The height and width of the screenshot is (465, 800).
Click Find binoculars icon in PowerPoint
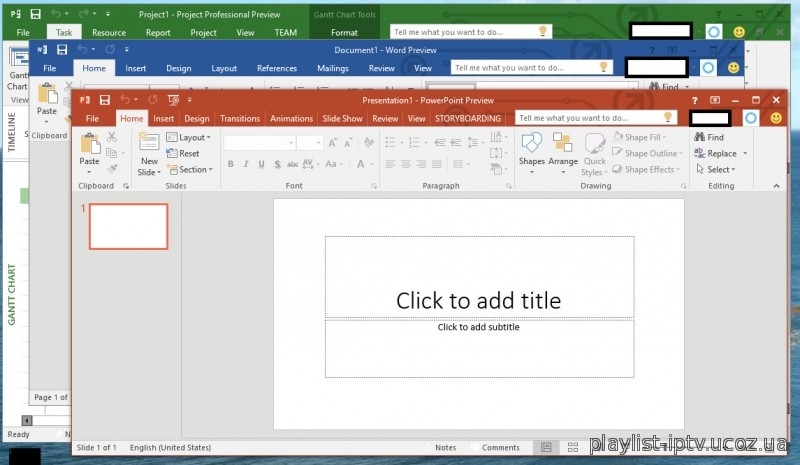tap(699, 137)
